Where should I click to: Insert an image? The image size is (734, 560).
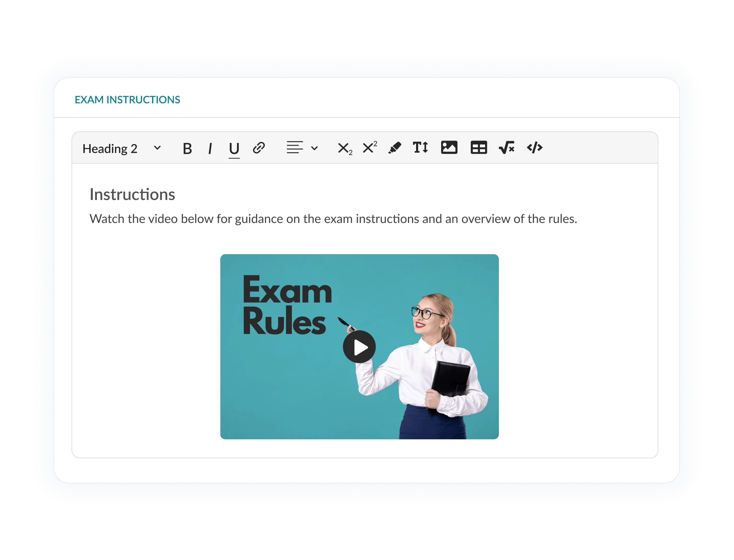449,148
